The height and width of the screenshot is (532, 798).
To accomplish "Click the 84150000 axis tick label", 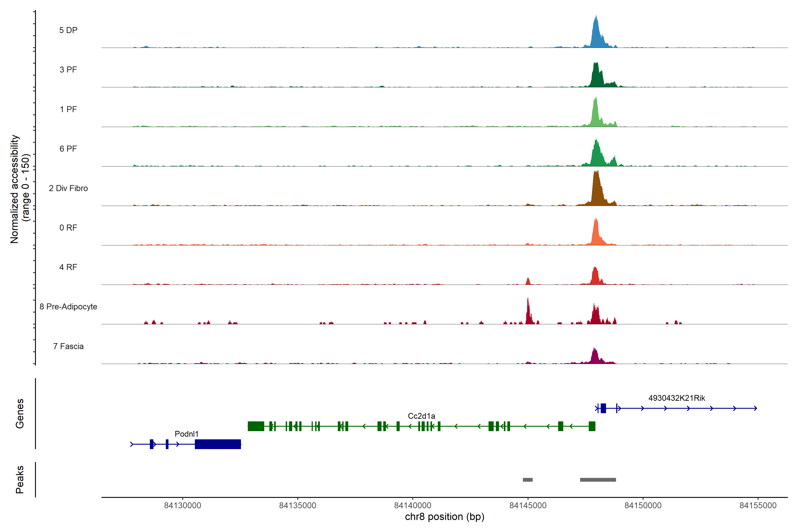I will click(x=643, y=505).
